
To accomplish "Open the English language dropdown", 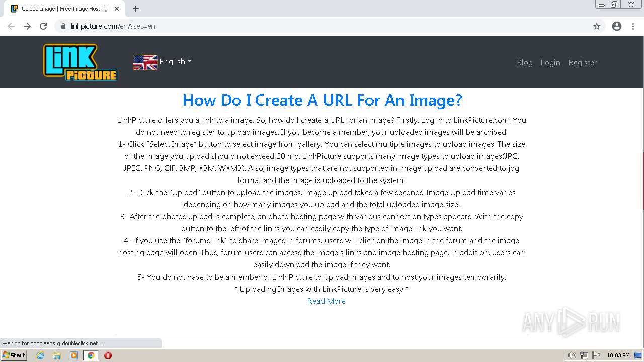I will click(176, 62).
